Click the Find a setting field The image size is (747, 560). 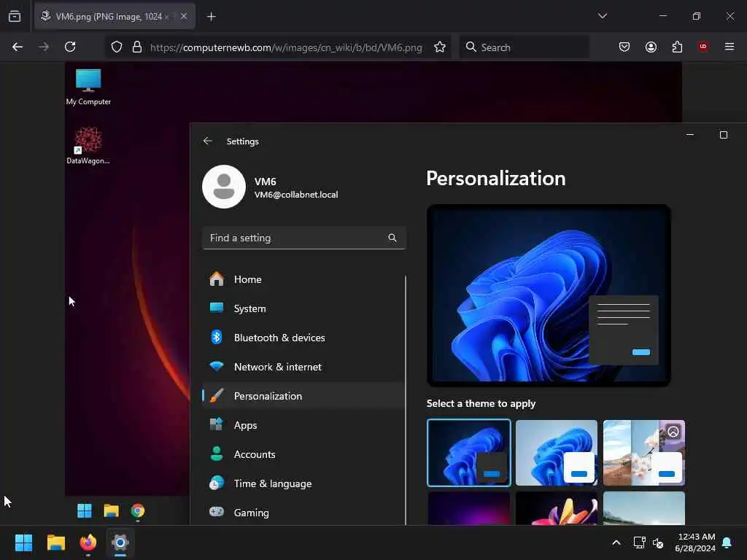304,238
